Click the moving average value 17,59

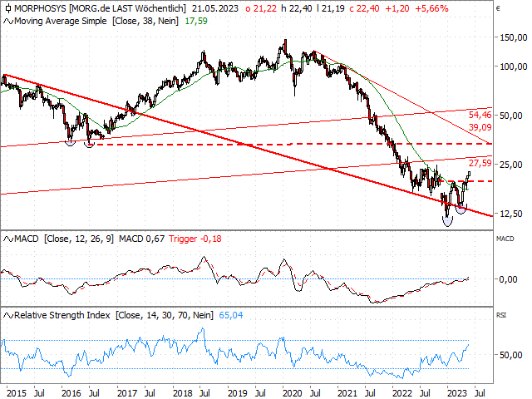point(196,22)
